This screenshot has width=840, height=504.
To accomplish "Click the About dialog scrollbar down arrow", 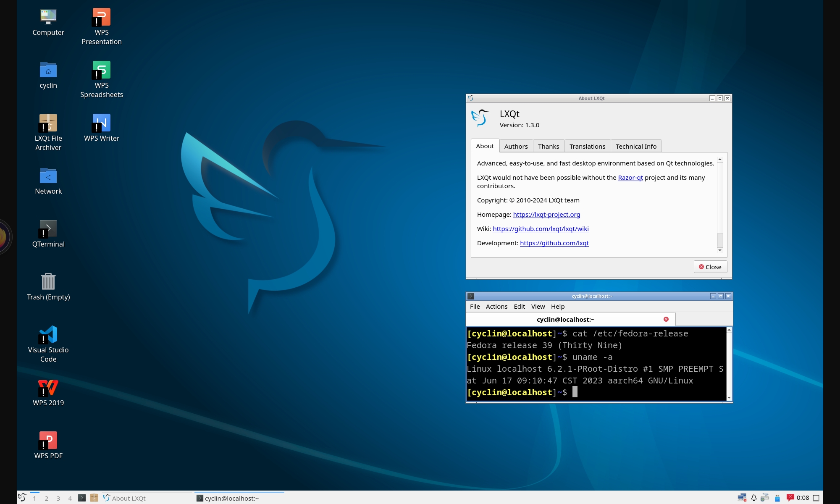I will tap(720, 250).
